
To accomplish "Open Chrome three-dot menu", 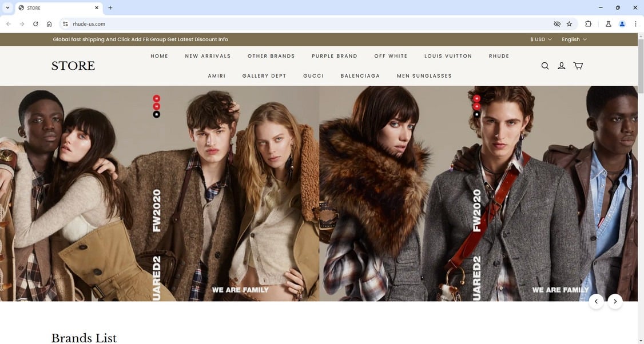I will click(x=635, y=24).
